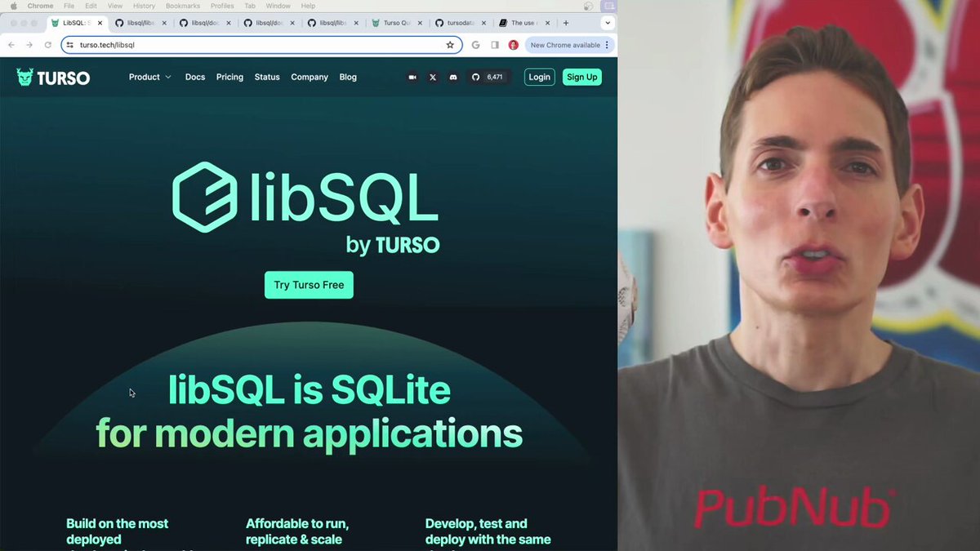Click the Login button
Viewport: 980px width, 551px height.
pos(539,78)
